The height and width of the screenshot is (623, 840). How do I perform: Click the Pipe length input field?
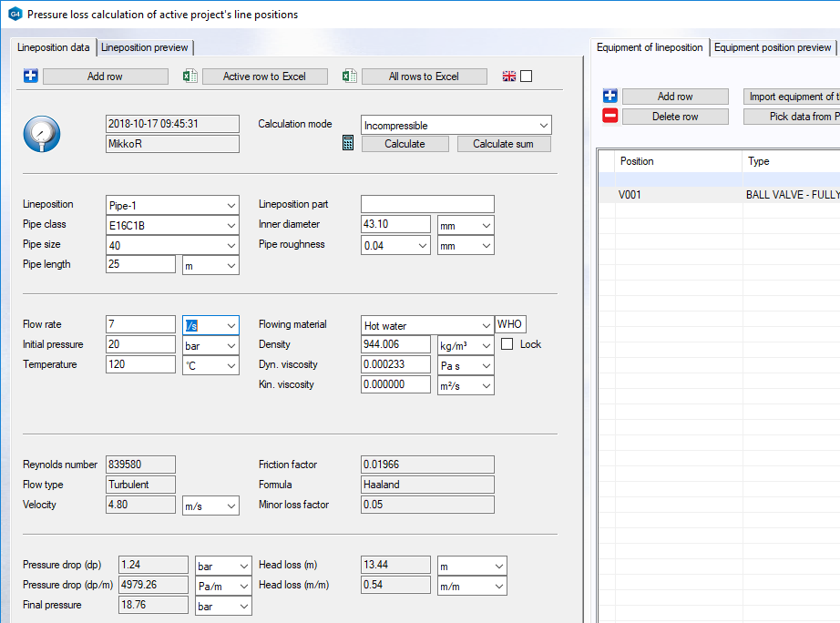coord(140,264)
